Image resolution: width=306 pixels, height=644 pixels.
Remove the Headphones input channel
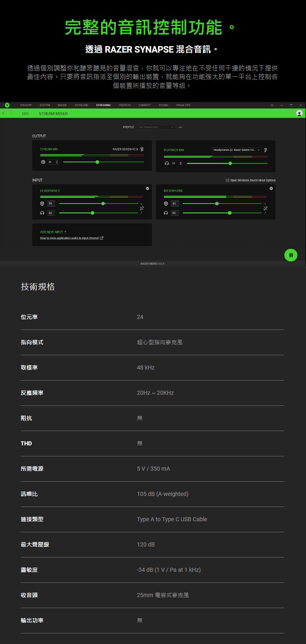click(147, 188)
